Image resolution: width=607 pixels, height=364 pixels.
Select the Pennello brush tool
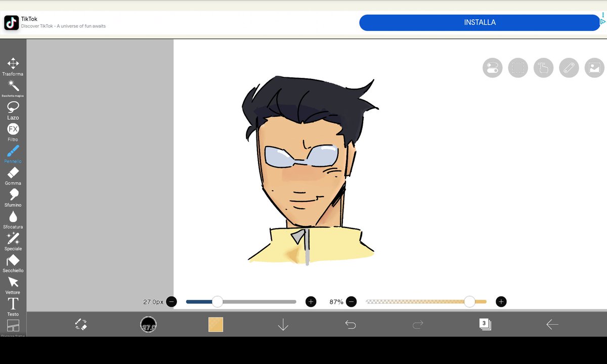(13, 154)
